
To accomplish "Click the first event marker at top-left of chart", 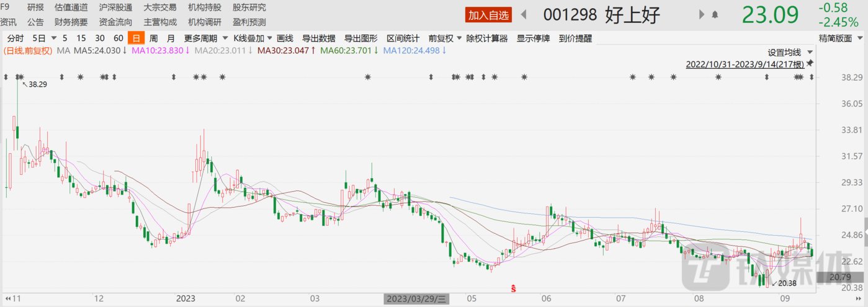I will [x=6, y=77].
